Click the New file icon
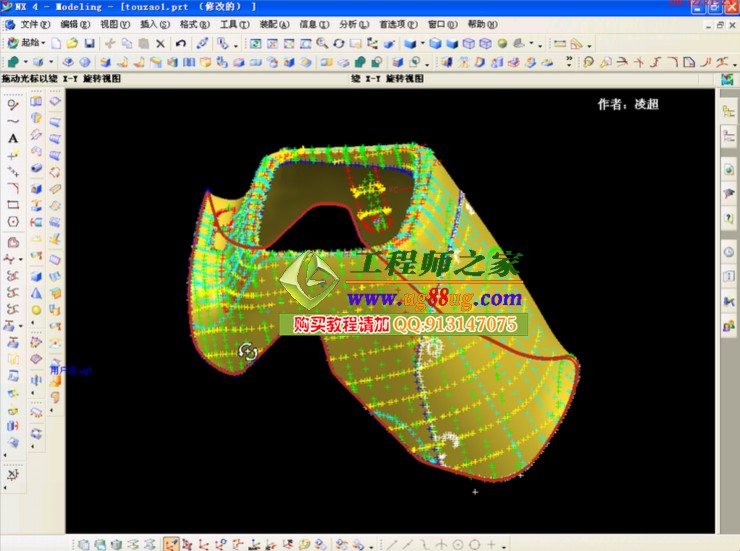The height and width of the screenshot is (551, 740). click(56, 43)
